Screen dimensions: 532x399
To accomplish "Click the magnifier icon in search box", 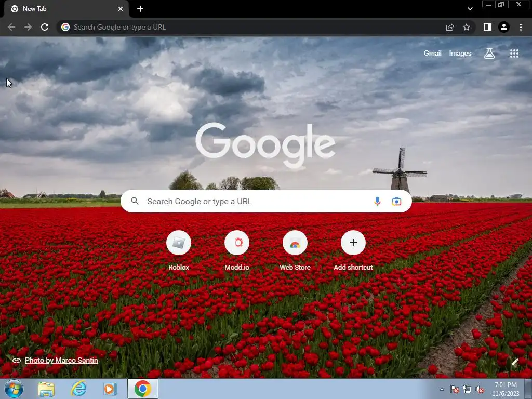I will click(135, 201).
